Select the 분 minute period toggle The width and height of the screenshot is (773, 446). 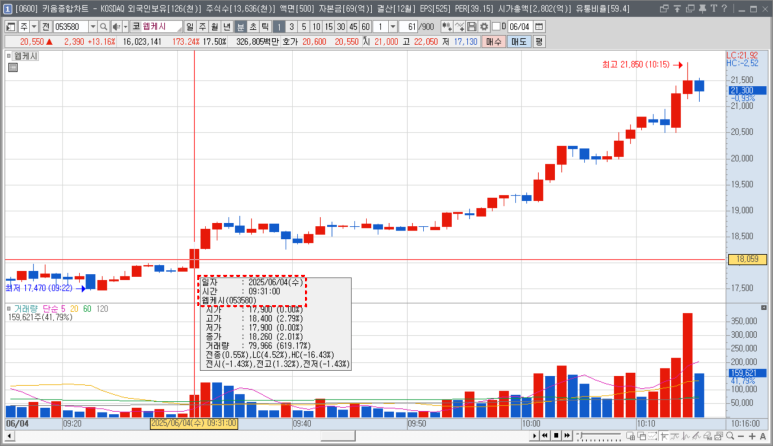(x=240, y=27)
